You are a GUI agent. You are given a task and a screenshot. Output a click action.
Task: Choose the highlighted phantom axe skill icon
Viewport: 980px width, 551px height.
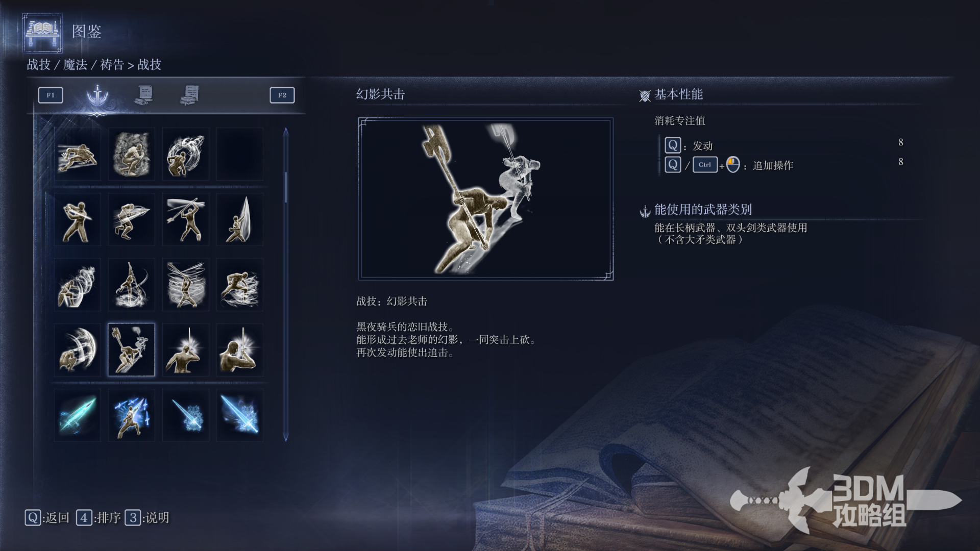(x=132, y=350)
